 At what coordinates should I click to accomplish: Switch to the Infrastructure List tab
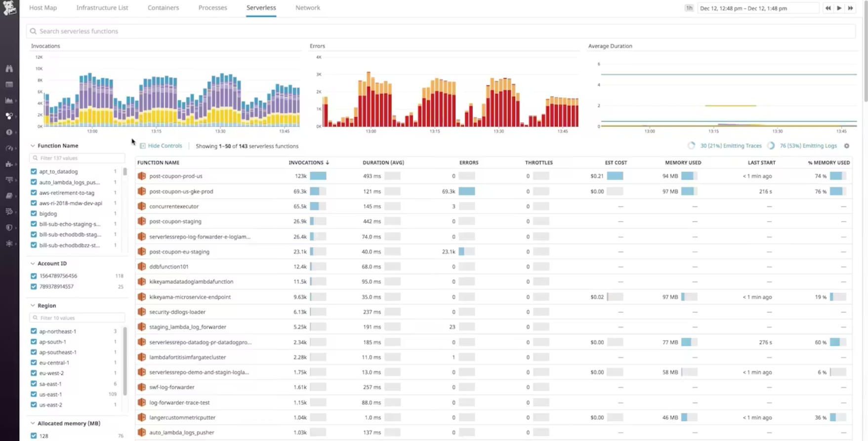tap(102, 8)
